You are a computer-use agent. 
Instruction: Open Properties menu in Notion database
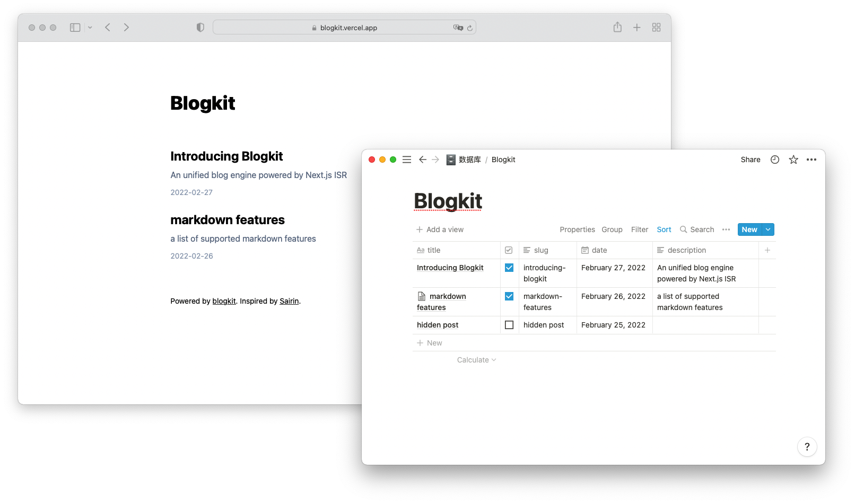577,229
